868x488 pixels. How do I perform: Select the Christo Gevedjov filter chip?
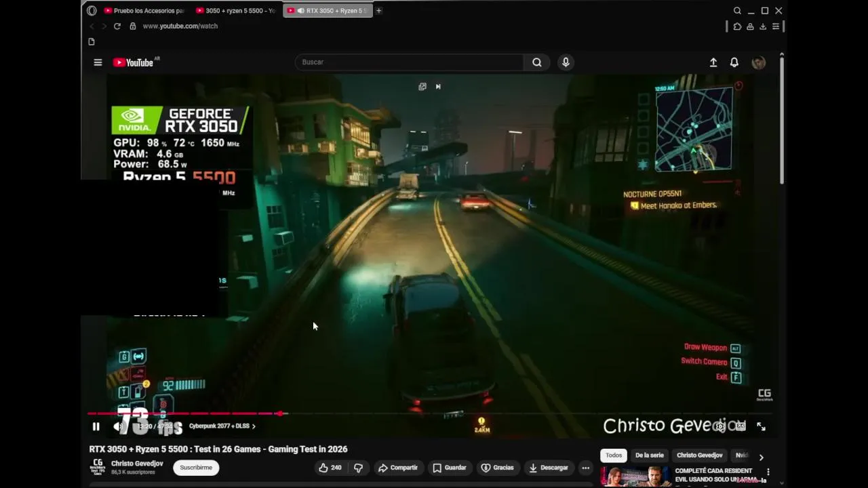[x=700, y=455]
